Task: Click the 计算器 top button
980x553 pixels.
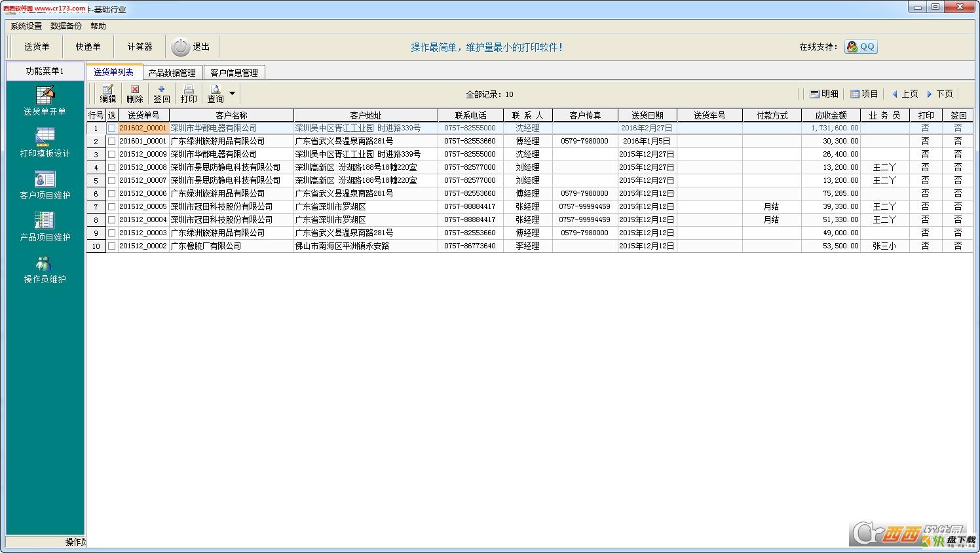Action: pyautogui.click(x=140, y=47)
